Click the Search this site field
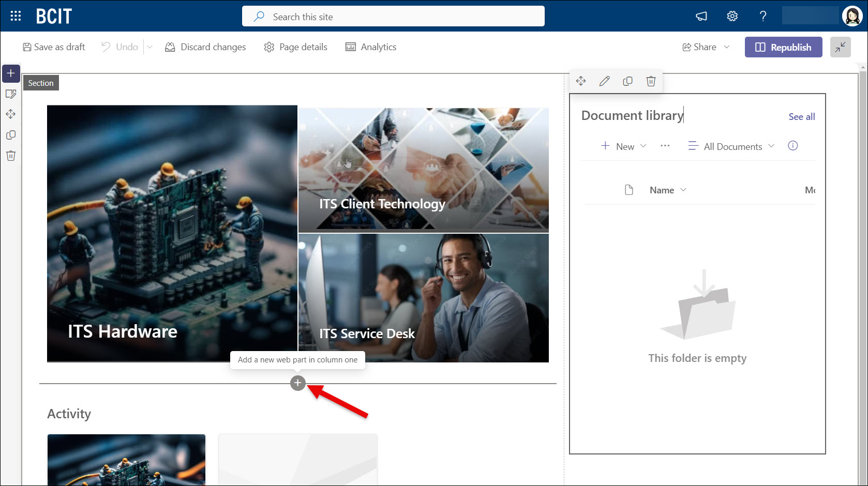The image size is (868, 486). 393,17
